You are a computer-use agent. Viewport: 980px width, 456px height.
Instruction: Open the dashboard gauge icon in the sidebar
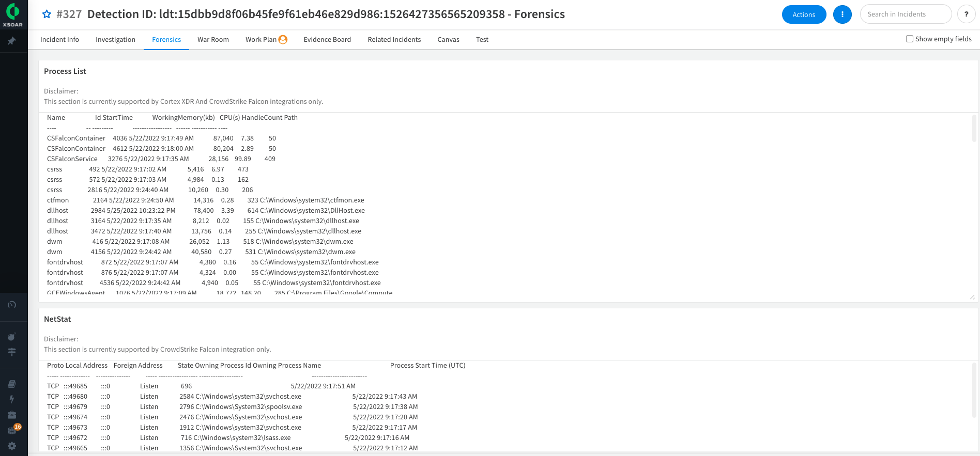(12, 305)
